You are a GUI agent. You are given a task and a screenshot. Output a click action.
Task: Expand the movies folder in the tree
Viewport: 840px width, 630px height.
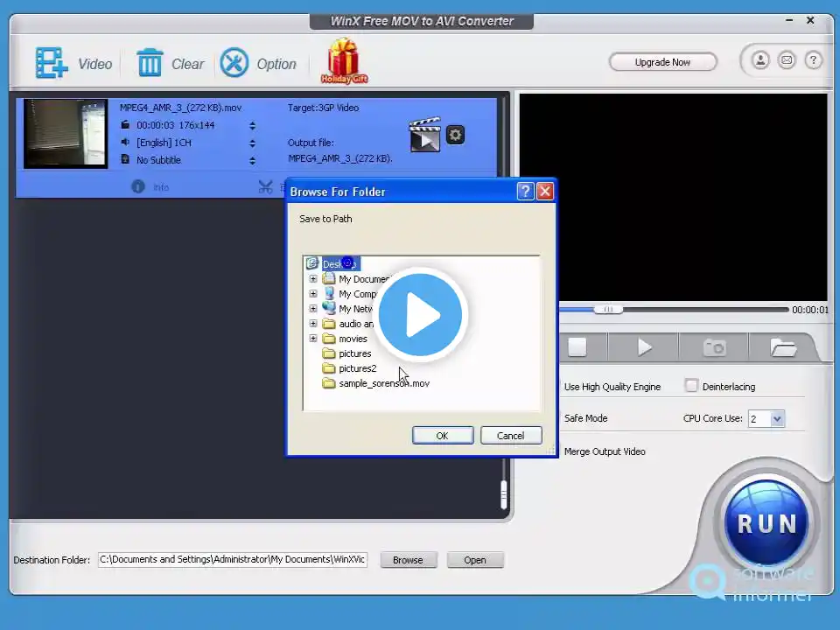313,339
